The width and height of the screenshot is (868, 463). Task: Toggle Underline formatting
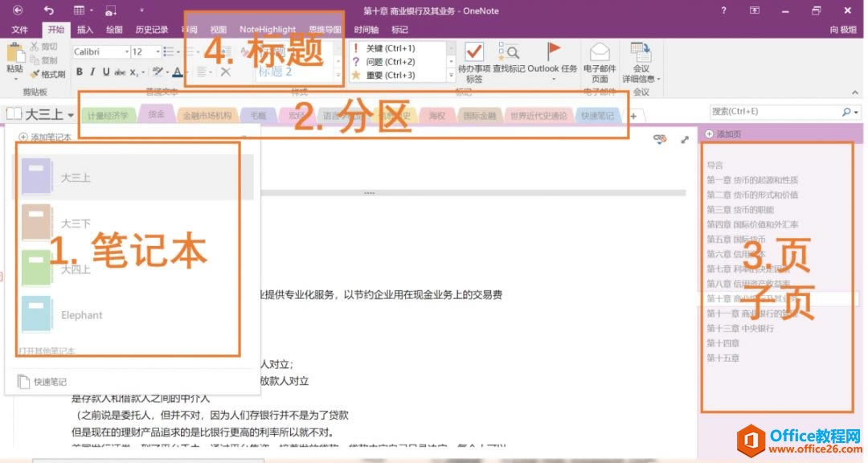(106, 72)
